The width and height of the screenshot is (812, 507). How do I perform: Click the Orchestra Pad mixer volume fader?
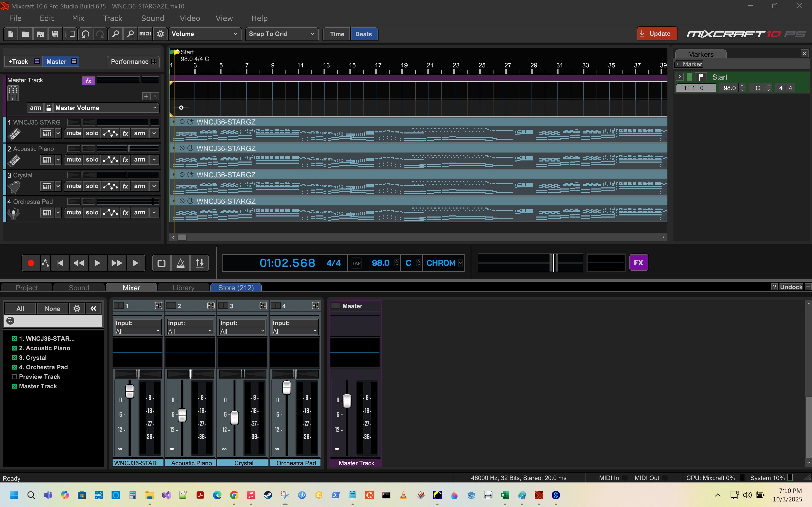pos(286,388)
